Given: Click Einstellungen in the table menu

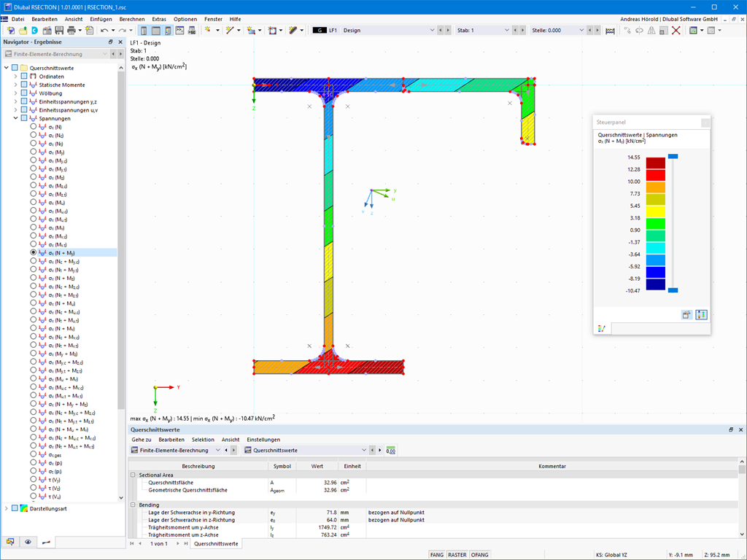Looking at the screenshot, I should pos(263,440).
